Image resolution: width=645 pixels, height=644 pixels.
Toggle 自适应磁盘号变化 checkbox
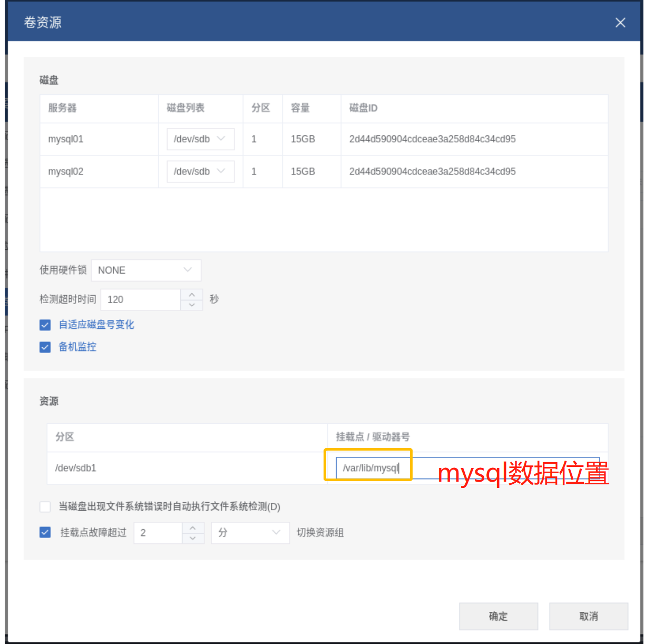coord(45,325)
